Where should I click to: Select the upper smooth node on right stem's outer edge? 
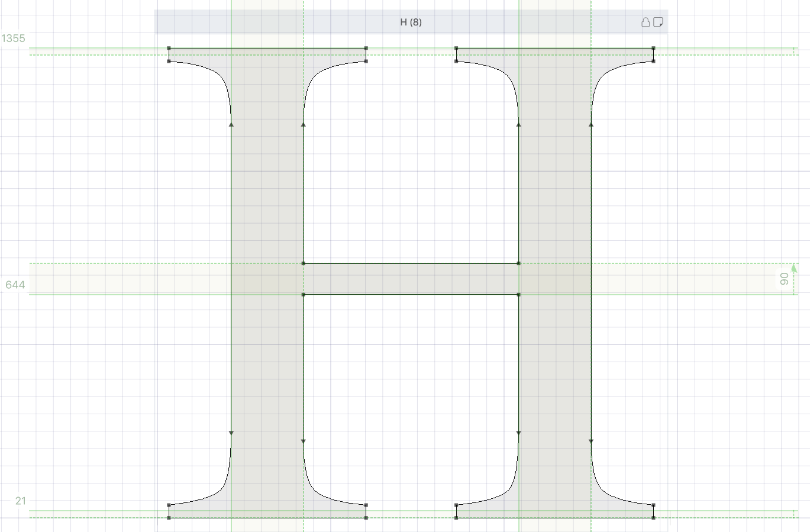click(591, 124)
